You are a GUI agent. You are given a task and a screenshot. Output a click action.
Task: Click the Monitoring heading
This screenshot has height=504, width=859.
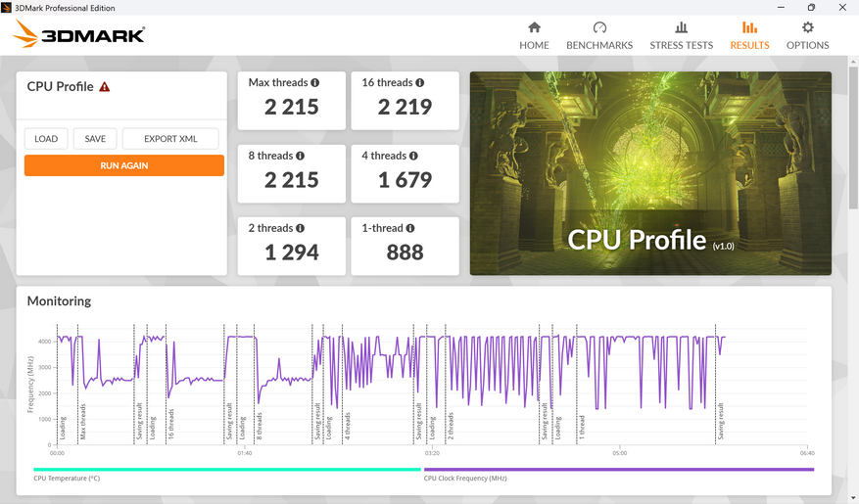tap(59, 301)
